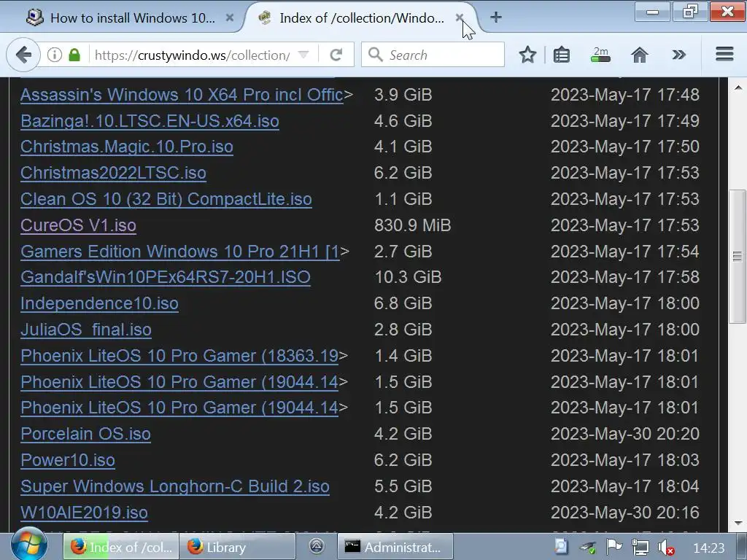
Task: Click the 10.3 GiB size value
Action: coord(409,277)
